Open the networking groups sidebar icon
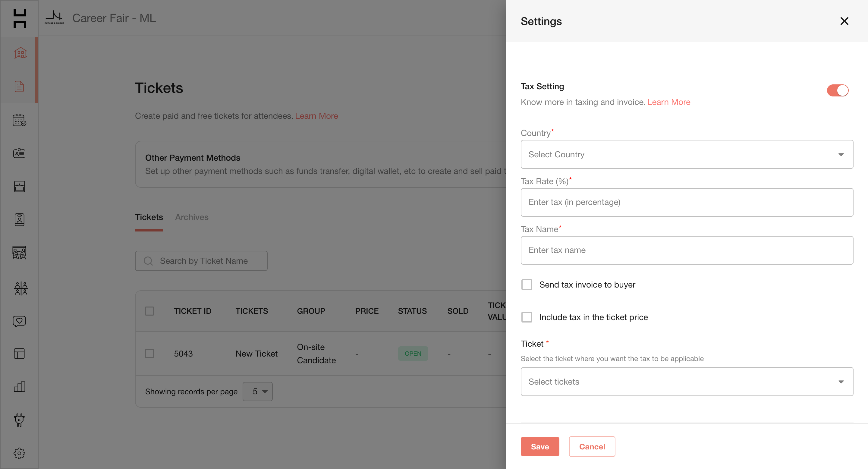The image size is (868, 469). [20, 288]
